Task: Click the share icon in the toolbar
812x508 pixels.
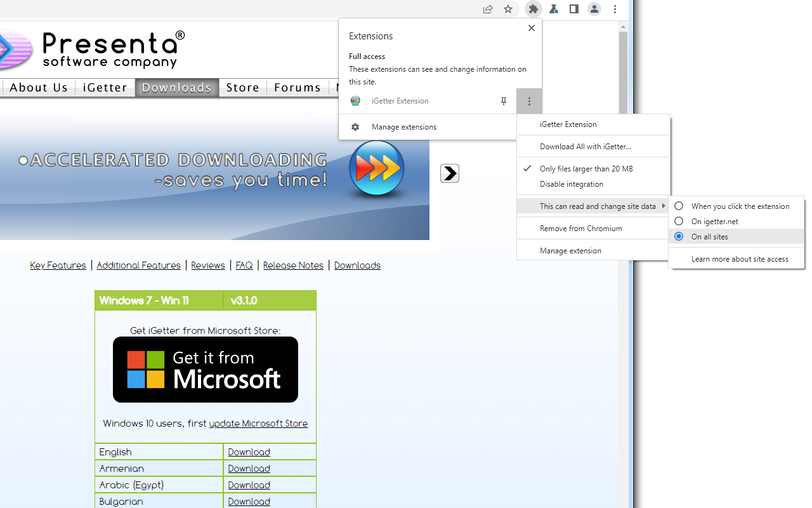Action: point(487,9)
